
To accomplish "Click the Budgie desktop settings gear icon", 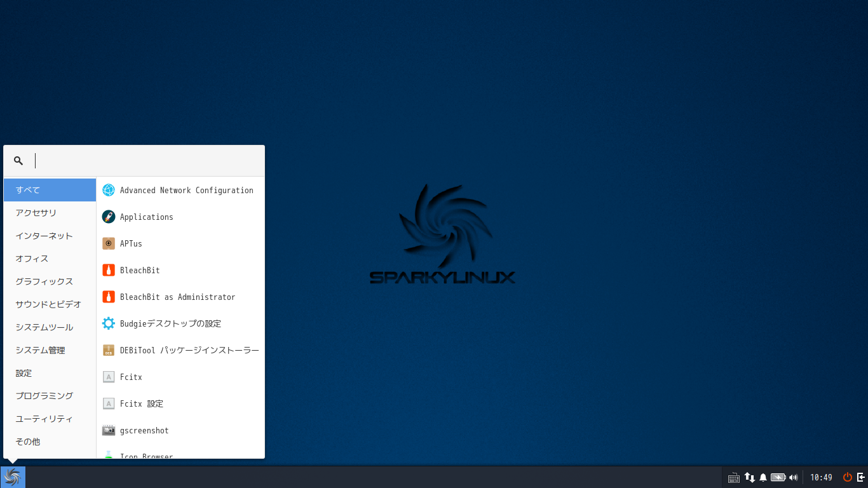I will [109, 323].
